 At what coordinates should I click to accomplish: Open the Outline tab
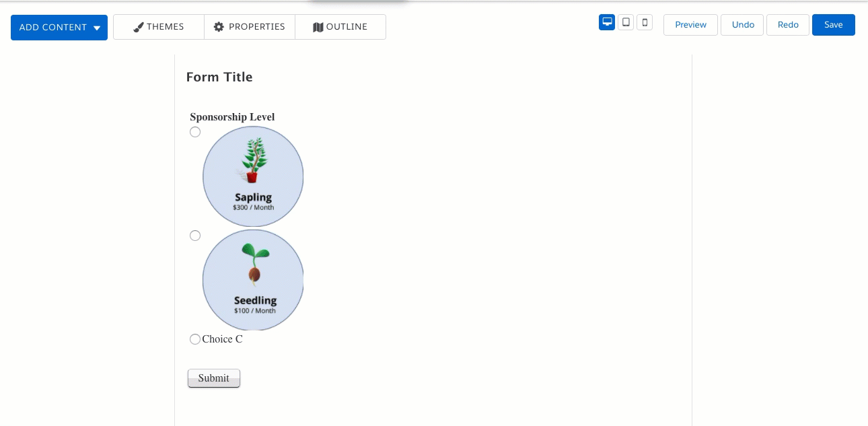340,27
